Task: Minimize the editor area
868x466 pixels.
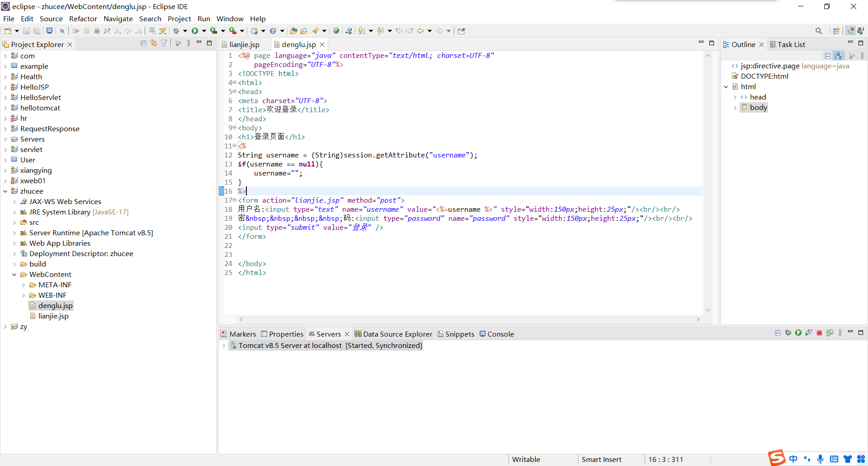Action: [x=701, y=43]
